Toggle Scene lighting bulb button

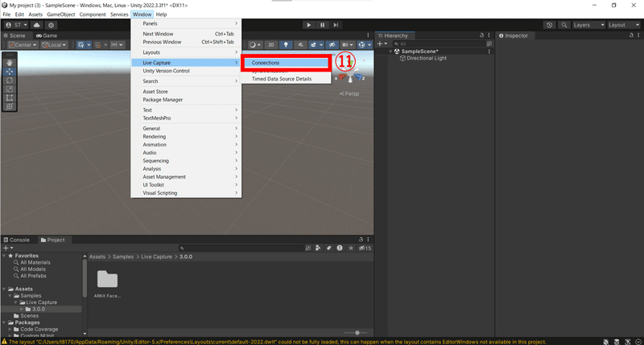tap(286, 45)
